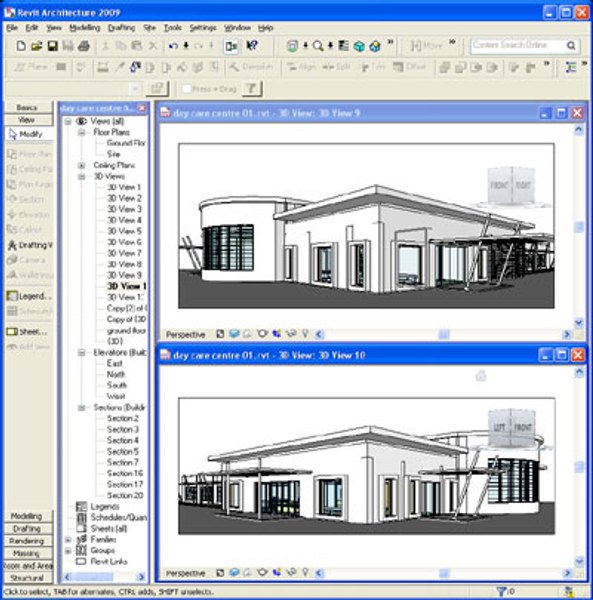Toggle the Press + Drag checkbox
Image resolution: width=593 pixels, height=600 pixels.
point(187,89)
